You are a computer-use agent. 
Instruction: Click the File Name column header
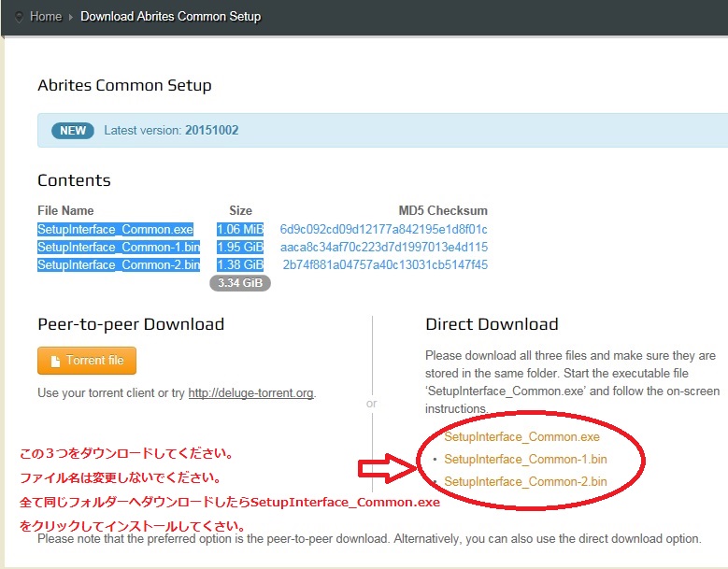coord(65,211)
